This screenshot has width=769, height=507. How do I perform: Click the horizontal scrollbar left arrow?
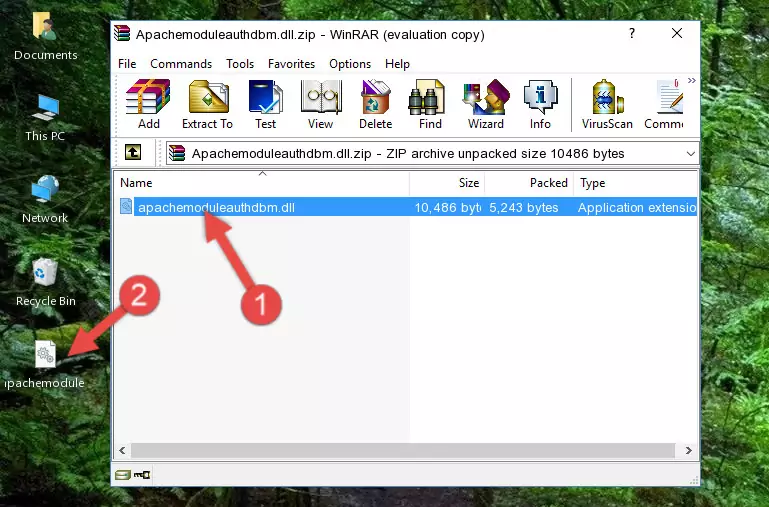(x=123, y=450)
